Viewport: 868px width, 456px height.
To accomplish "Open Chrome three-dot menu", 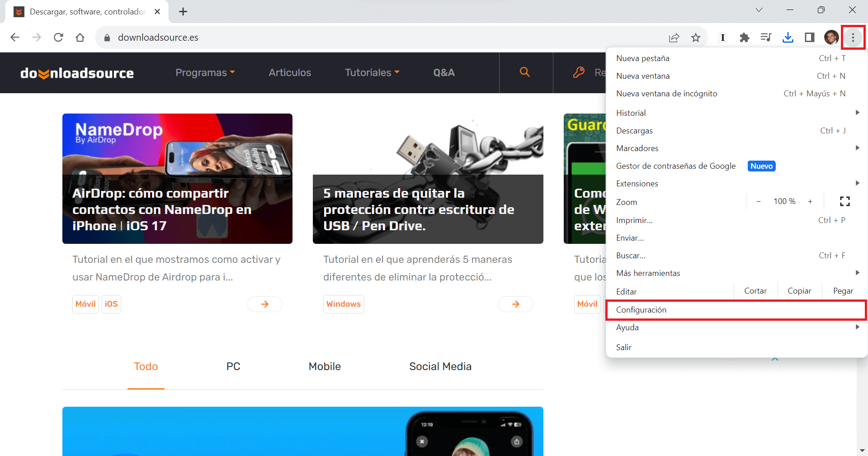I will click(853, 38).
